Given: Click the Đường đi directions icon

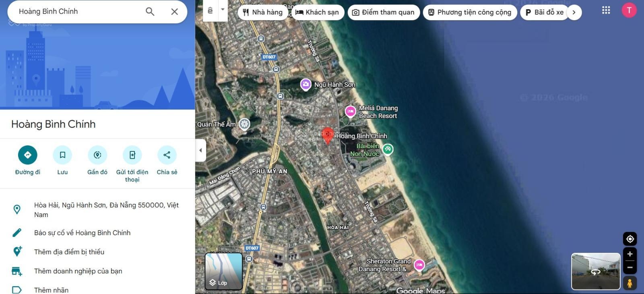Looking at the screenshot, I should click(x=28, y=155).
